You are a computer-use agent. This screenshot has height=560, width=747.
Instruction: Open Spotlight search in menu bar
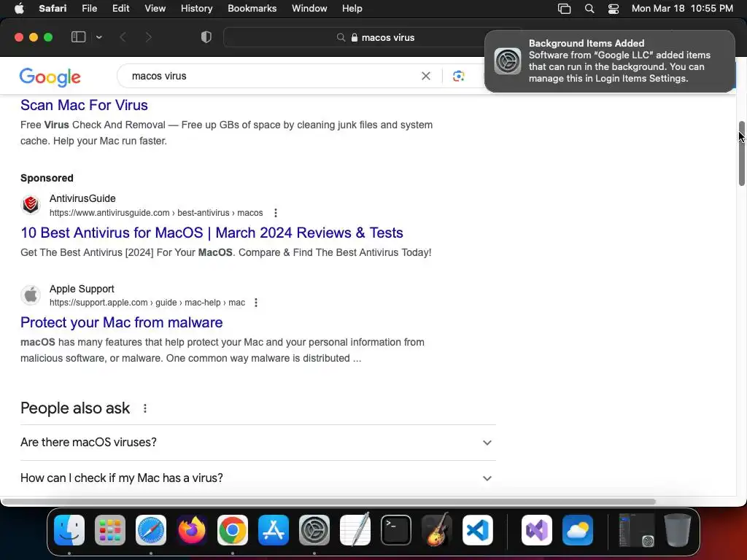pyautogui.click(x=589, y=9)
